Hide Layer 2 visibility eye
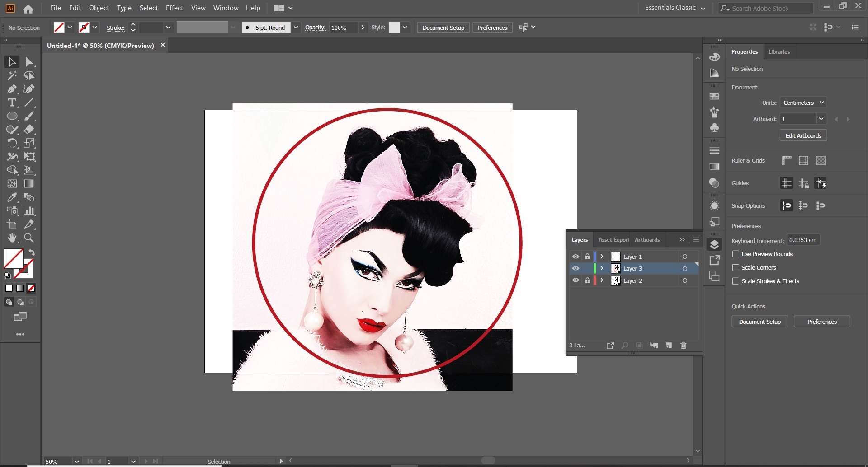The height and width of the screenshot is (467, 868). coord(576,280)
